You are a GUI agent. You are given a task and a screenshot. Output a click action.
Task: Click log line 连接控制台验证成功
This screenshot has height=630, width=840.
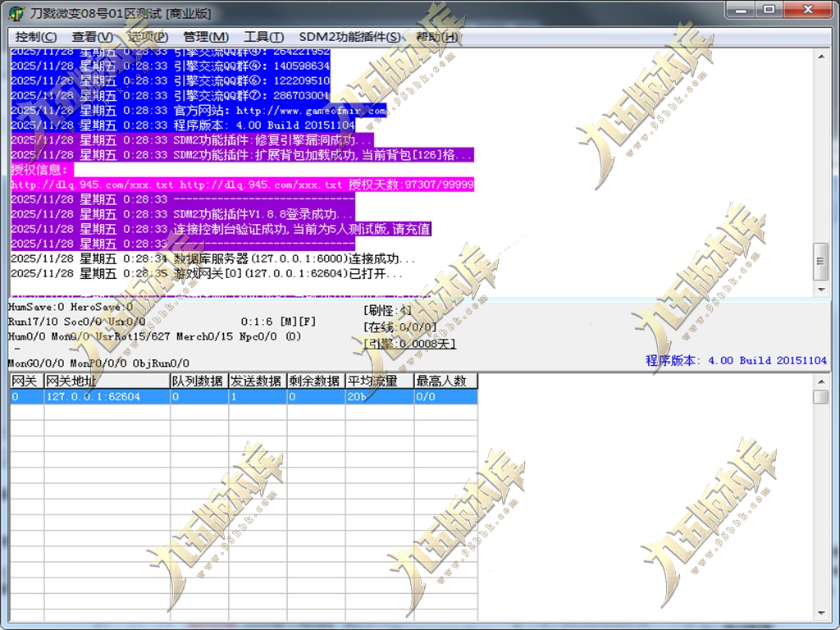[x=221, y=230]
